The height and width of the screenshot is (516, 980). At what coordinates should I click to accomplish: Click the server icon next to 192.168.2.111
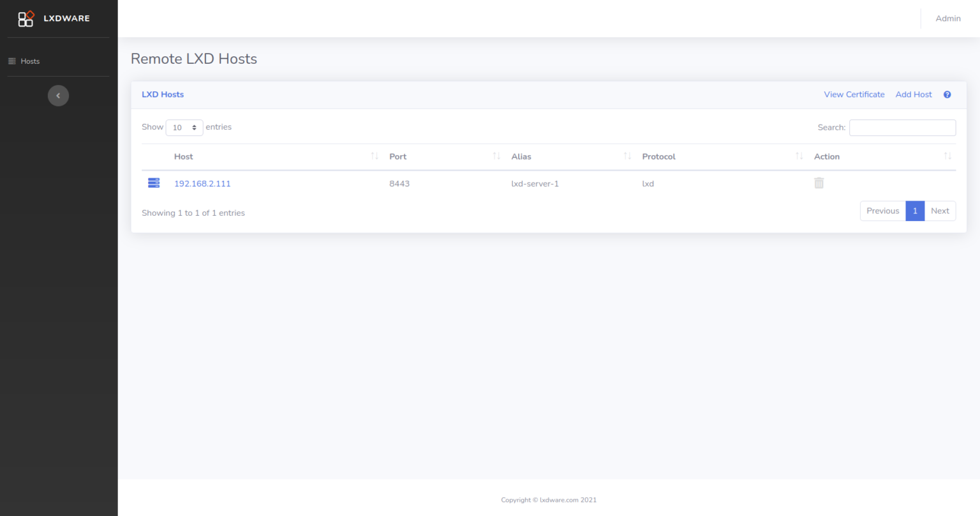click(153, 183)
